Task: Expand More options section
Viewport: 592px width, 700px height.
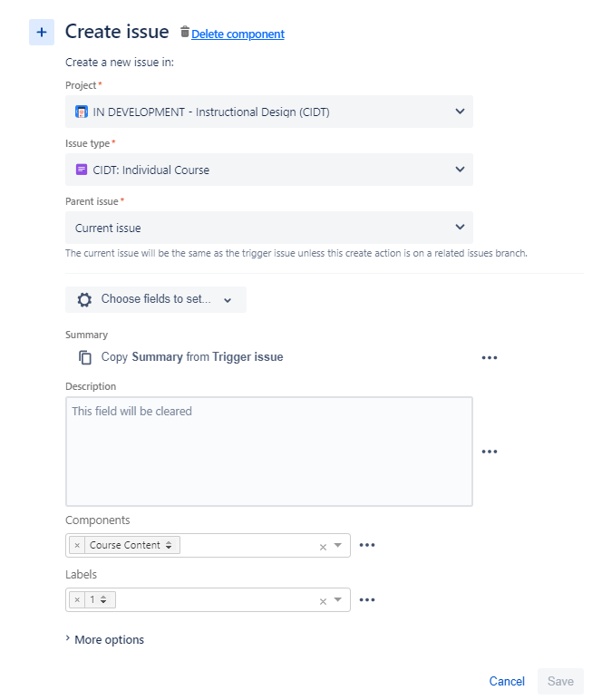Action: click(x=105, y=640)
